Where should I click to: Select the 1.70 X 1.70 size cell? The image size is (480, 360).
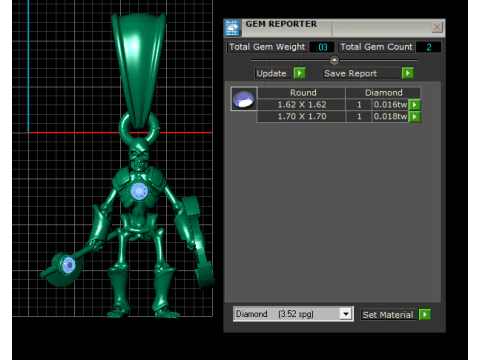(302, 117)
